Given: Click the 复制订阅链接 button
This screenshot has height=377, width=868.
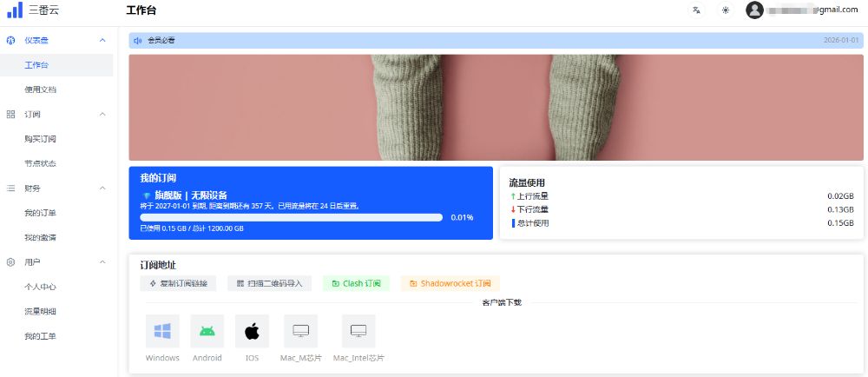Looking at the screenshot, I should point(178,283).
